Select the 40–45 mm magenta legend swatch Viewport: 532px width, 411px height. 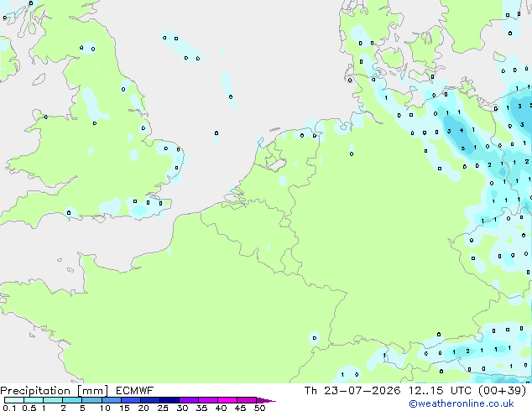click(227, 400)
